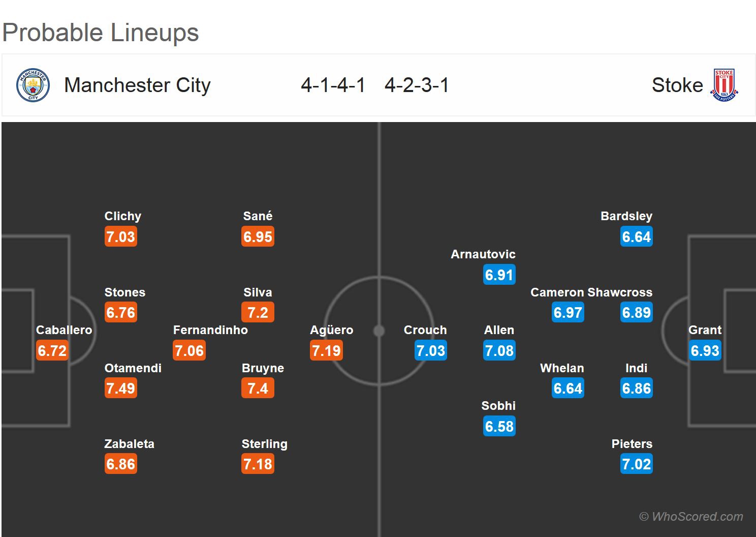The width and height of the screenshot is (756, 537).
Task: Click the WhoScored.com watermark
Action: (x=691, y=517)
